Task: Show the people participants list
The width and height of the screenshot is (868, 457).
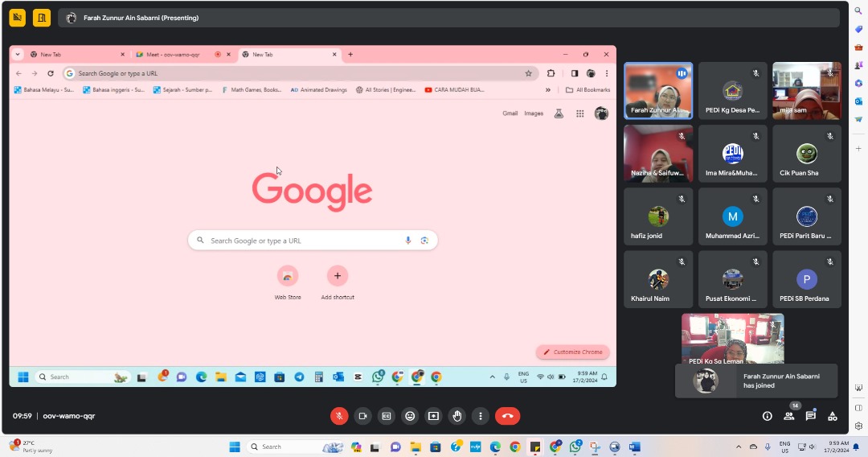Action: pos(788,416)
